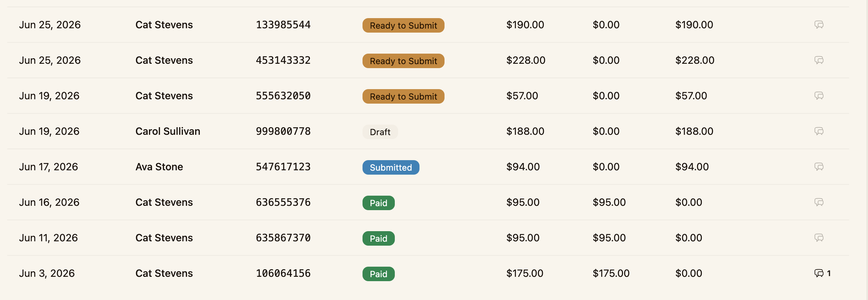This screenshot has width=868, height=300.
Task: Open comments for claim 133985544
Action: (x=819, y=25)
